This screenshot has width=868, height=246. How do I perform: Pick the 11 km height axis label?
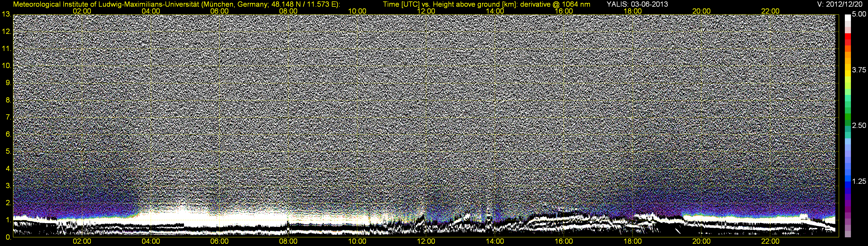pos(6,49)
